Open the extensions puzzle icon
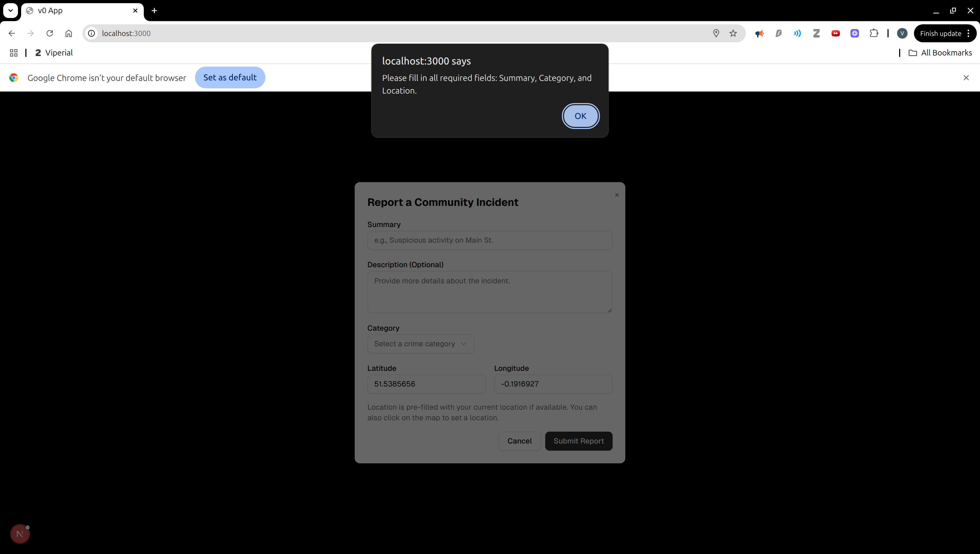The width and height of the screenshot is (980, 554). coord(874,34)
